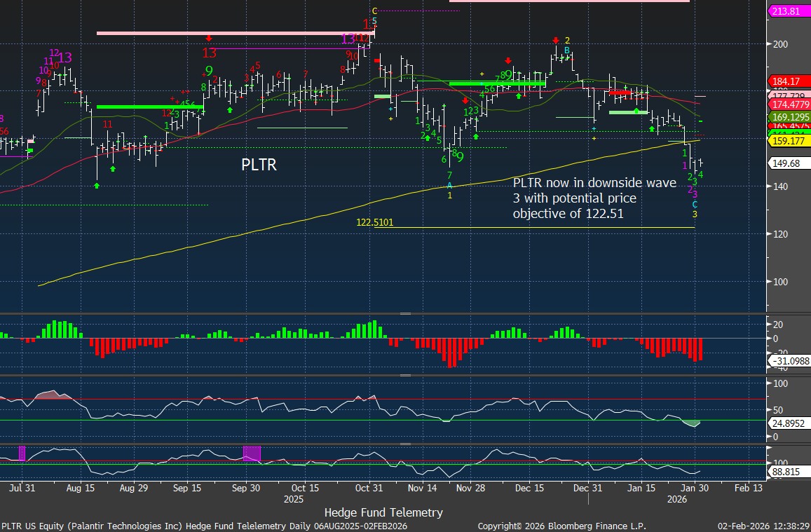Screen dimensions: 811x532
Task: Click the 122.5101 price objective label
Action: [x=375, y=222]
